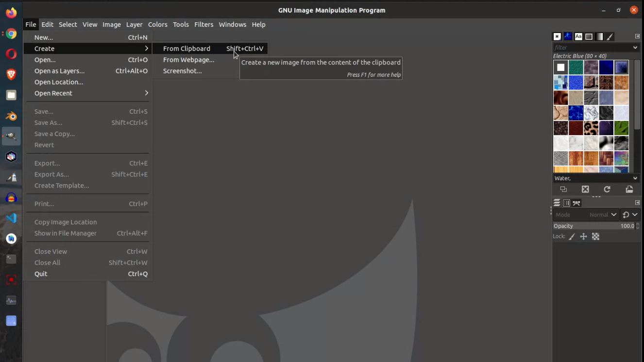Choose Open... from the File menu
Viewport: 644px width, 362px height.
pos(89,60)
